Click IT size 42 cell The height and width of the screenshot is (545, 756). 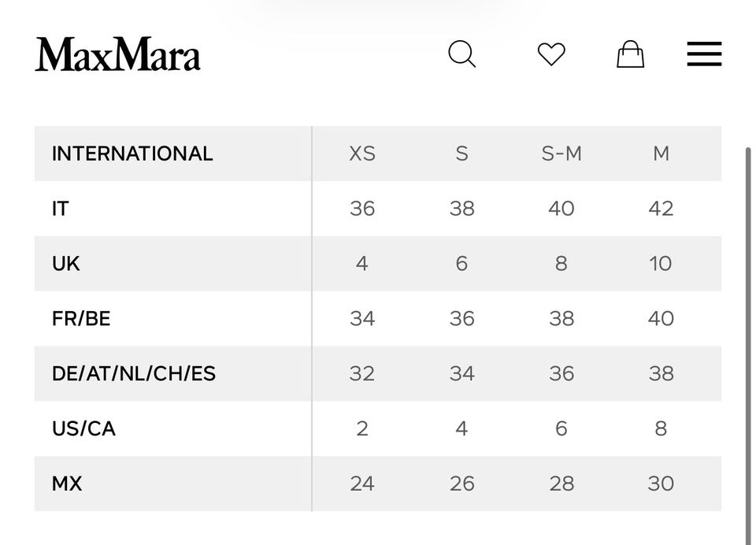pyautogui.click(x=661, y=209)
